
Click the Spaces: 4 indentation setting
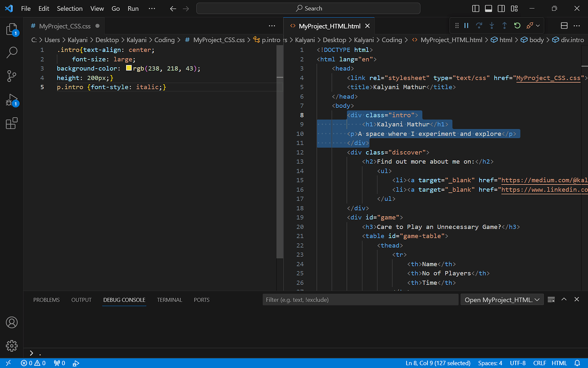(490, 363)
